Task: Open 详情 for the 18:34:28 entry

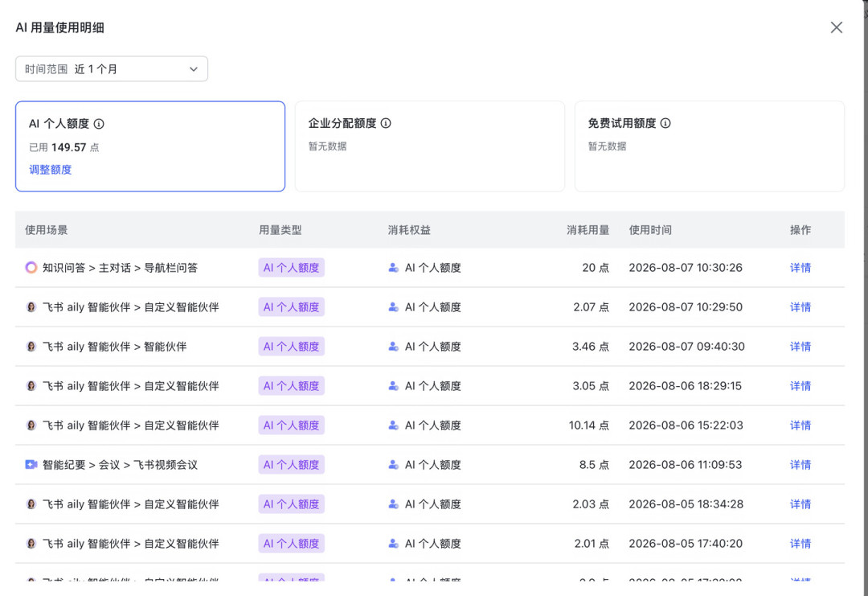Action: click(800, 504)
